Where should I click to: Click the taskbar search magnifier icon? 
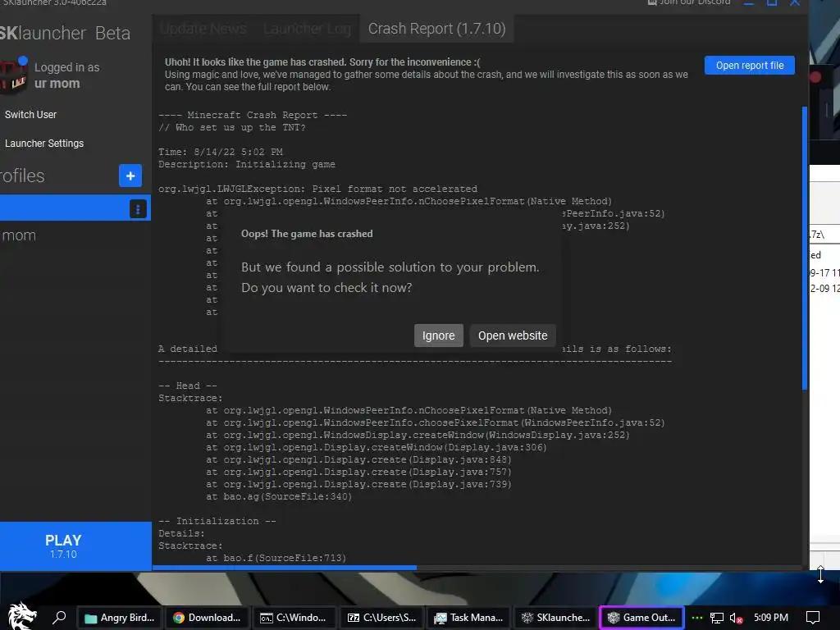(x=59, y=618)
